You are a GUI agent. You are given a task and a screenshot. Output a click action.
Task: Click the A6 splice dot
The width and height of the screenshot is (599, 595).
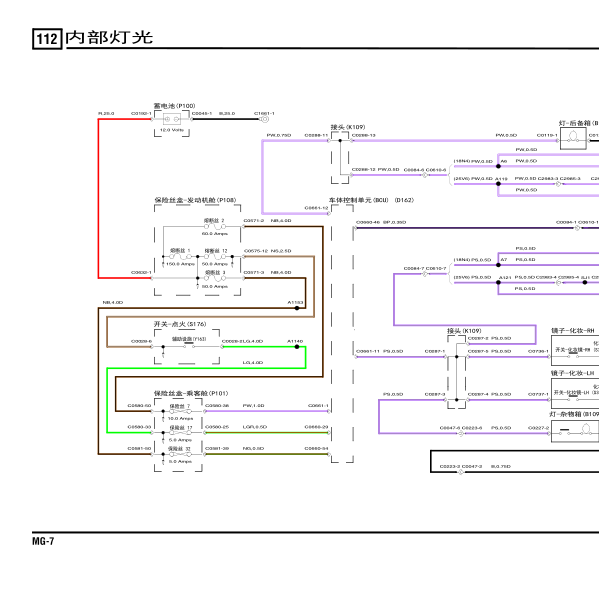(x=498, y=166)
